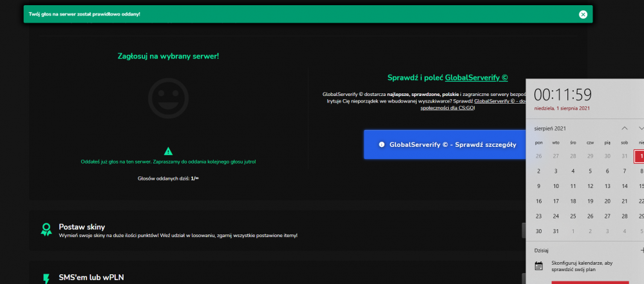Select greyed-out July 28 in the calendar

pos(573,156)
